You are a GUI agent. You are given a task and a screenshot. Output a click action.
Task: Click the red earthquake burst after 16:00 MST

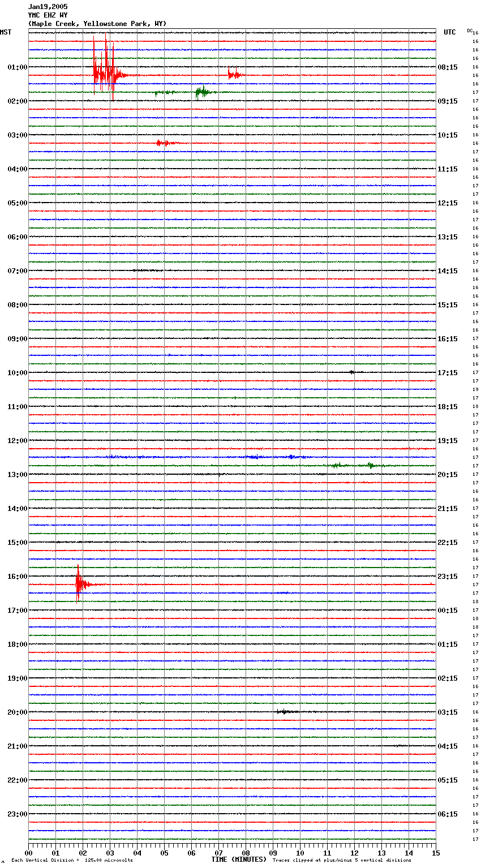tap(85, 584)
